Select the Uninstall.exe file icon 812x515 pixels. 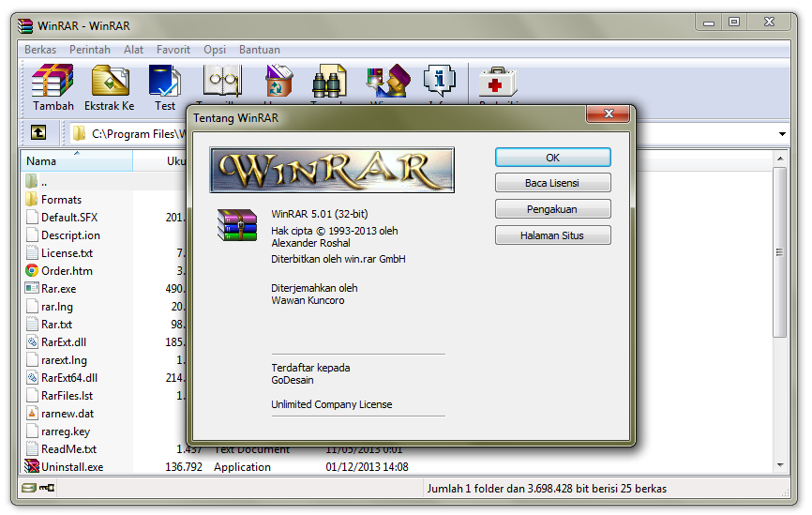32,466
